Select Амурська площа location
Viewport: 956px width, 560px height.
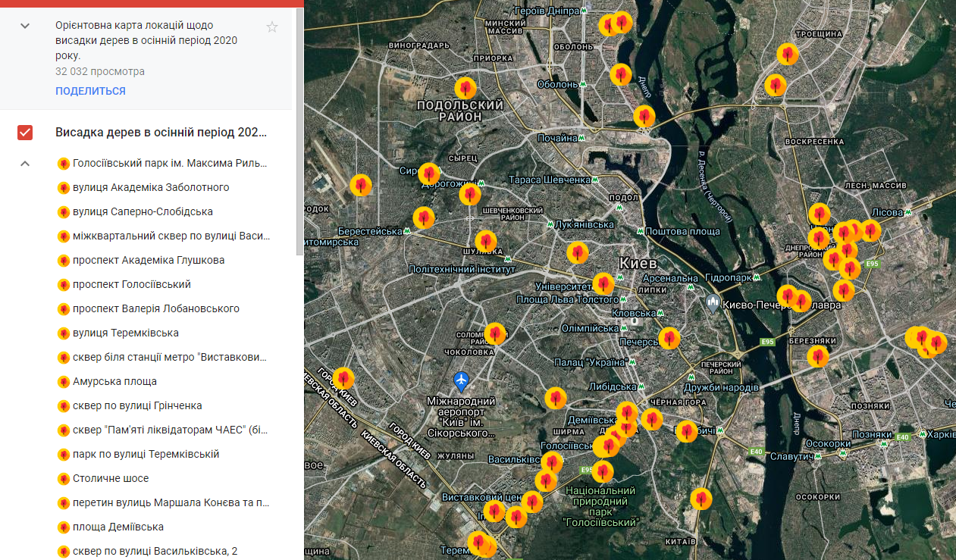click(115, 381)
